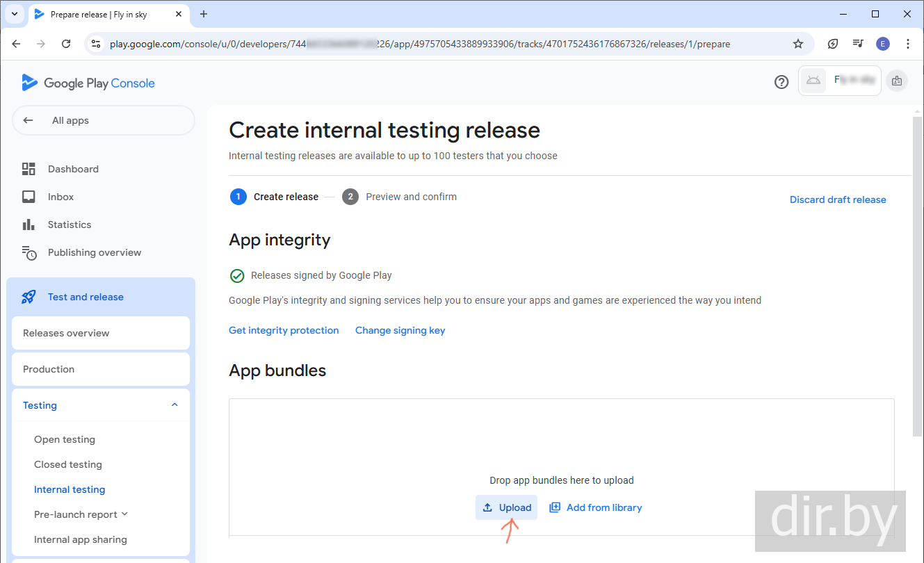Open the Chrome profile avatar
This screenshot has height=563, width=924.
[x=882, y=44]
